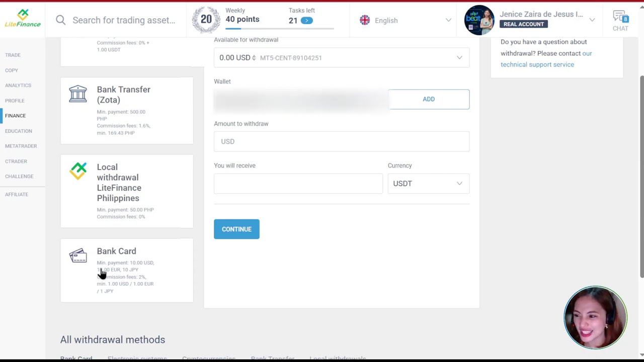The height and width of the screenshot is (362, 644).
Task: Click the search magnifier icon
Action: click(x=61, y=20)
